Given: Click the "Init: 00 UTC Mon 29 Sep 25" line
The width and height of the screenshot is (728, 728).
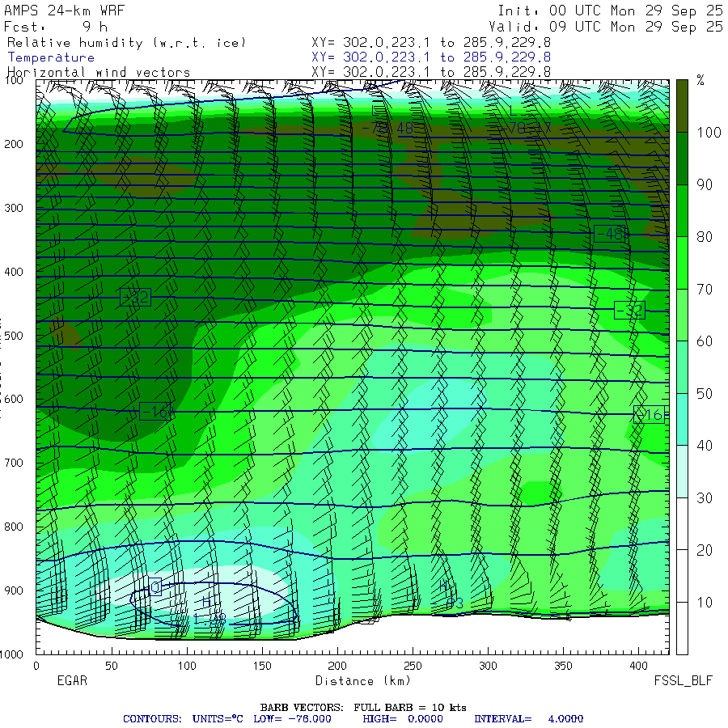Looking at the screenshot, I should coord(610,11).
